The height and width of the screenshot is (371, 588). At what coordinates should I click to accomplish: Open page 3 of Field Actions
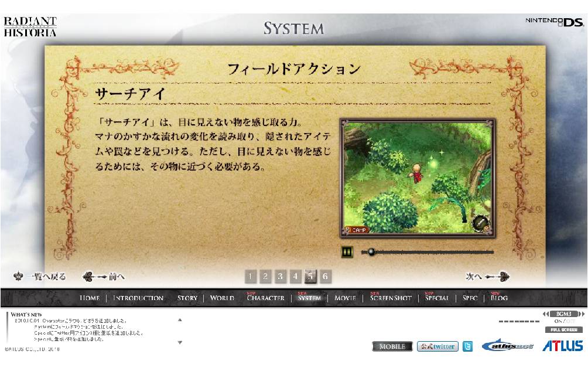pos(280,277)
